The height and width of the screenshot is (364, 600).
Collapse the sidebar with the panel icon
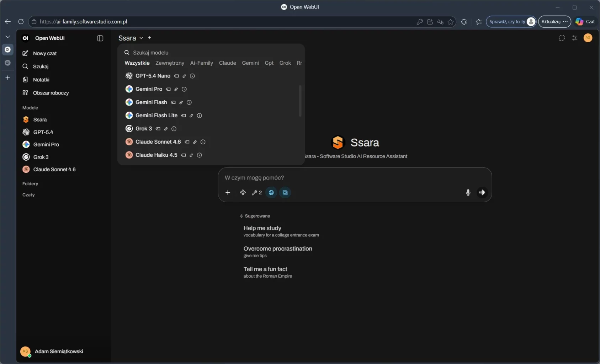(100, 38)
